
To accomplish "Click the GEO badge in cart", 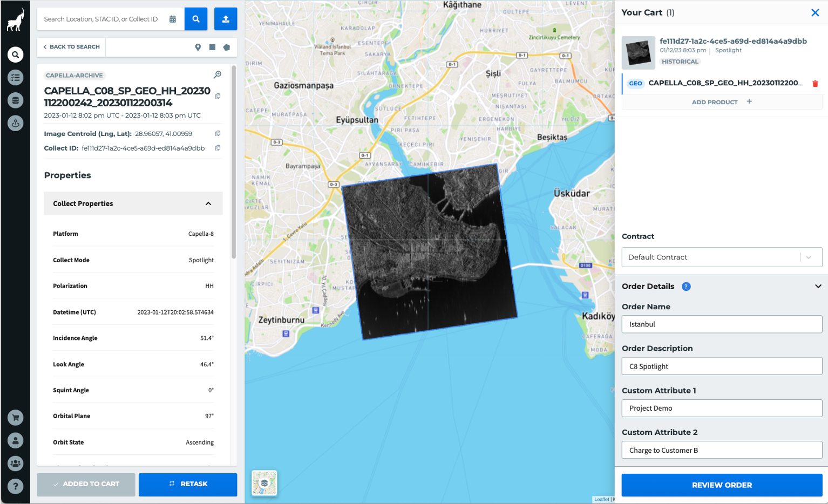I will [x=635, y=84].
